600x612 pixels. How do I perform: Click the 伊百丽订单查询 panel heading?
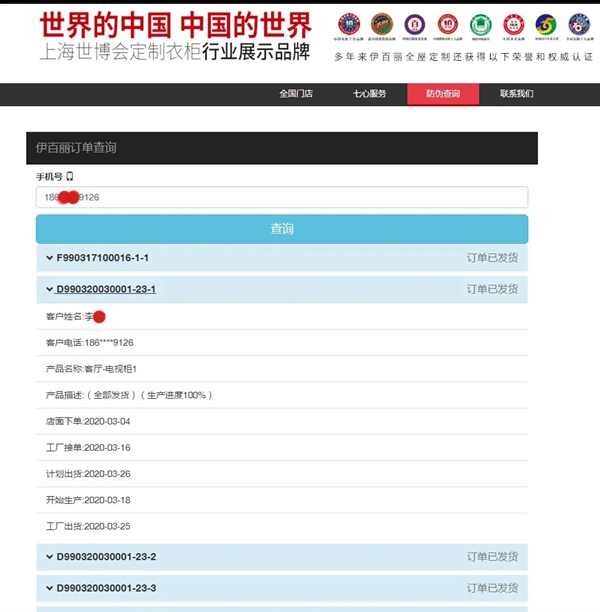click(x=282, y=148)
